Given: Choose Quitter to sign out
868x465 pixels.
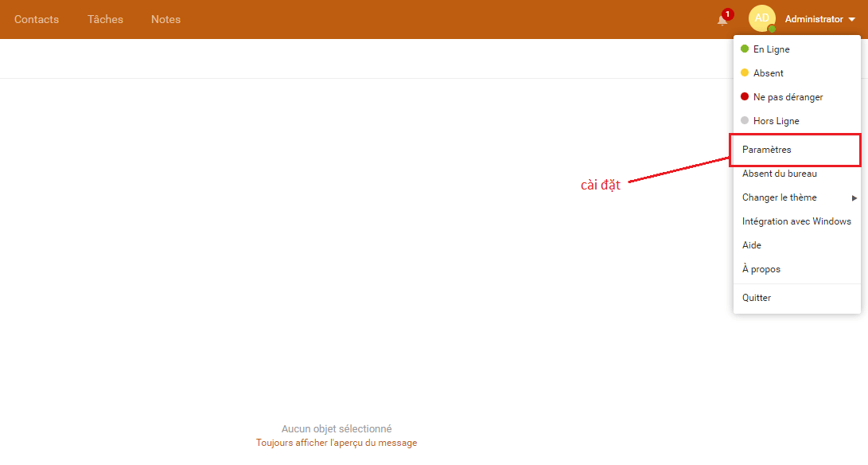Looking at the screenshot, I should click(x=757, y=298).
